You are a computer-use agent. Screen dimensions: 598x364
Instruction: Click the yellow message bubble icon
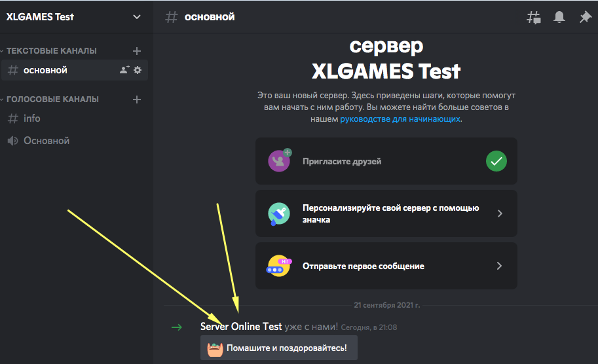coord(279,266)
